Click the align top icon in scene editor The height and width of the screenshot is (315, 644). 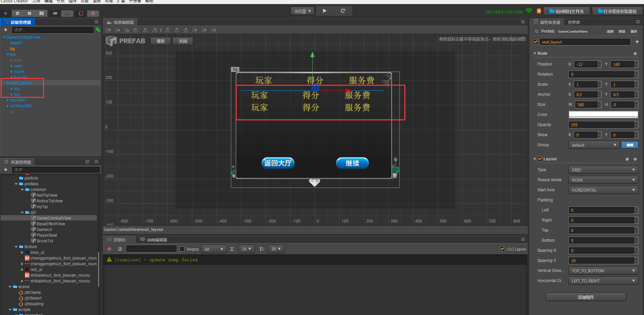[109, 30]
